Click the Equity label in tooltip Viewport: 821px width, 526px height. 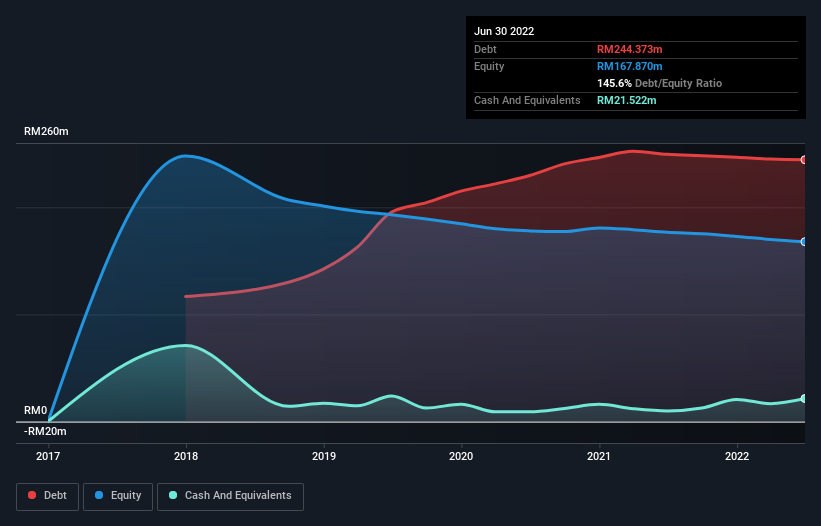489,66
